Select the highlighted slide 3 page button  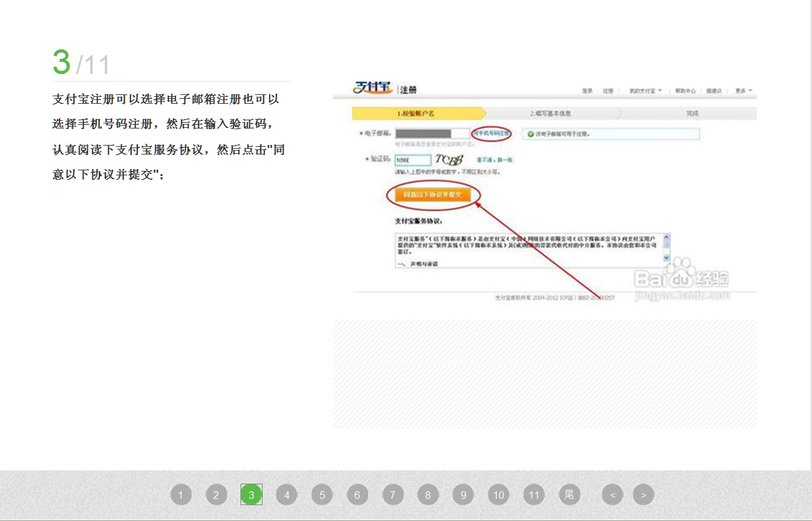[x=251, y=494]
